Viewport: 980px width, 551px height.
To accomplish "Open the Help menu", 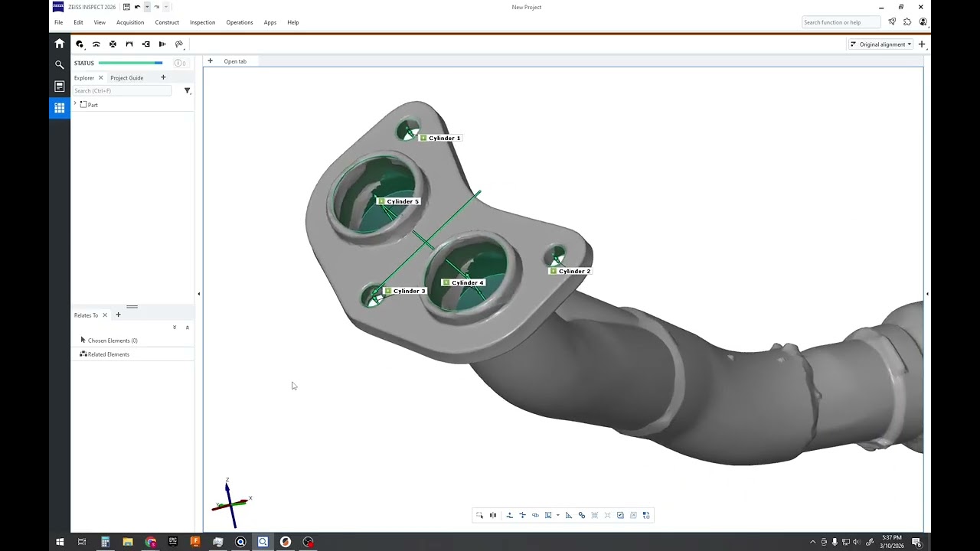I will 293,22.
